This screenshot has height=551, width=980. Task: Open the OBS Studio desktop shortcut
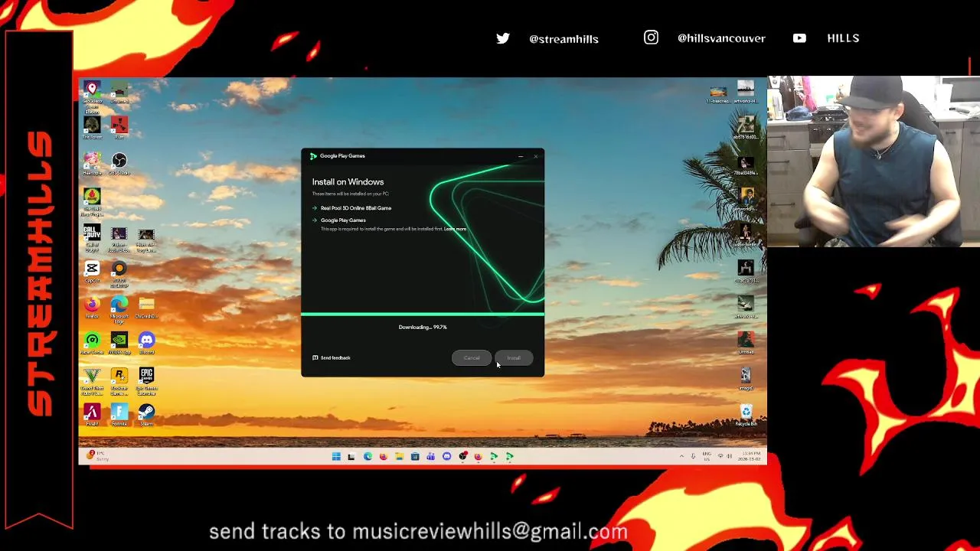[x=119, y=164]
